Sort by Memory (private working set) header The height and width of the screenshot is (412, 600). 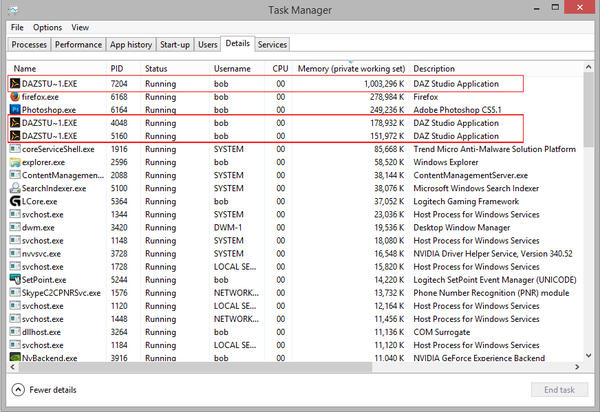tap(351, 69)
